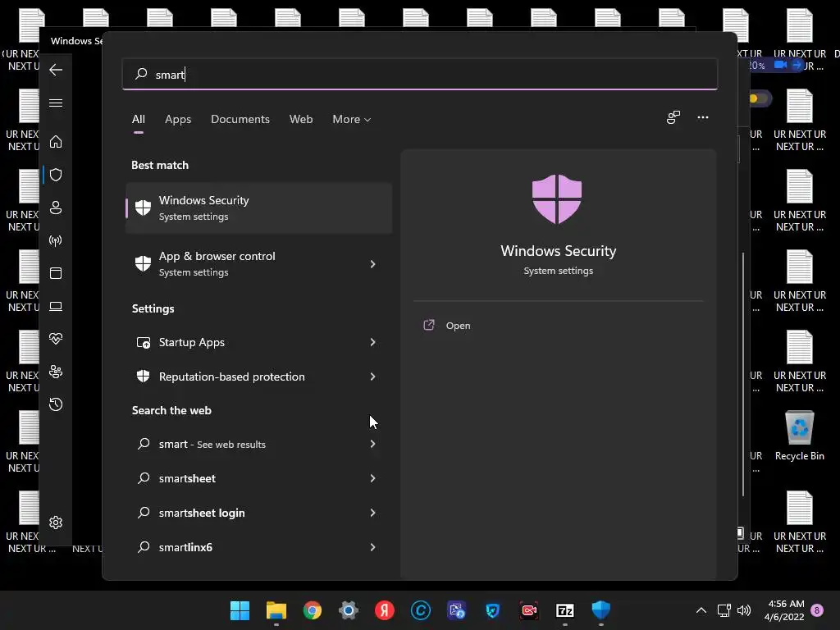Select the All search tab

click(138, 119)
